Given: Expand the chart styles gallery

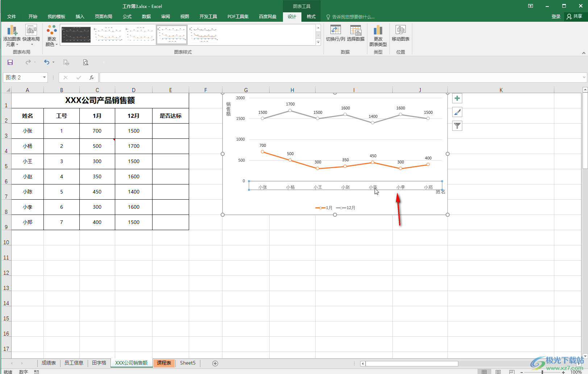Looking at the screenshot, I should 318,42.
